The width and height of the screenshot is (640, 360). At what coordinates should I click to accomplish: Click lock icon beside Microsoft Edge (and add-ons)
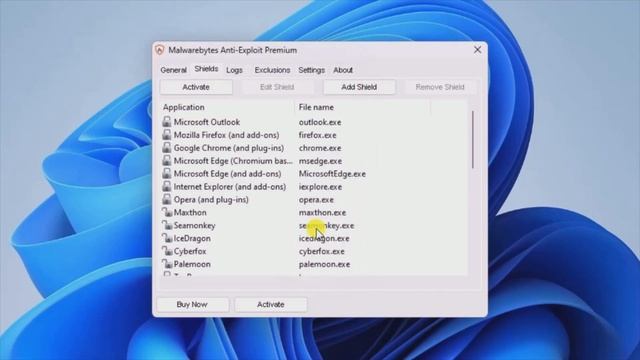coord(167,173)
